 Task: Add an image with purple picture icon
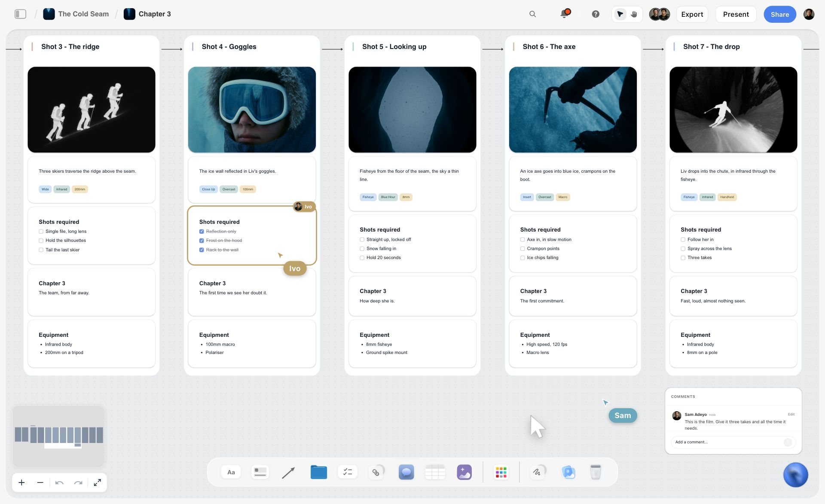[464, 472]
